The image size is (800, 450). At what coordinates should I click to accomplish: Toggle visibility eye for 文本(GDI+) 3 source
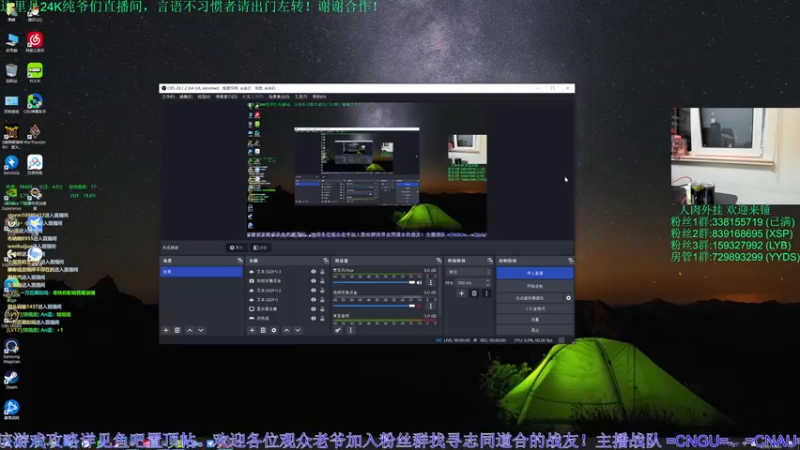[x=313, y=271]
